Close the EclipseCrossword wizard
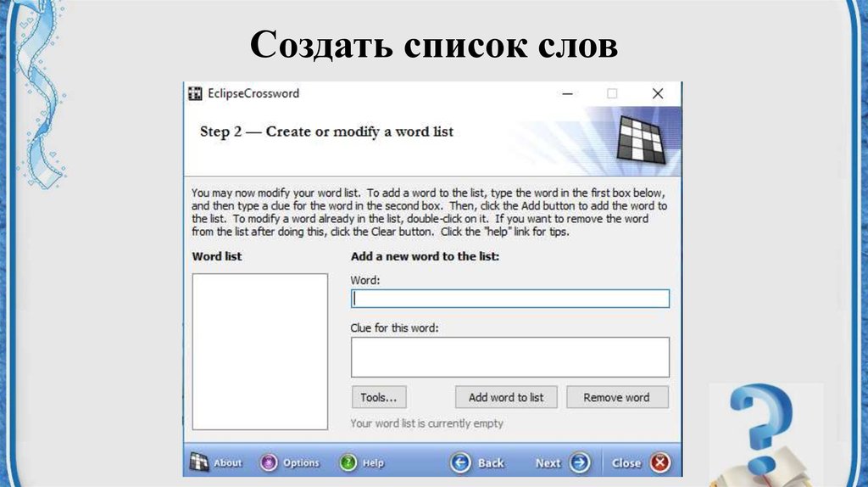 (x=641, y=462)
